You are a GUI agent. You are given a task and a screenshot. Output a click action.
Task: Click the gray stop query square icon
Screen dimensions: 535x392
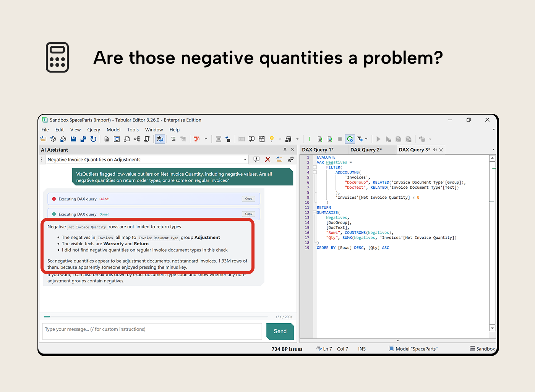(340, 139)
